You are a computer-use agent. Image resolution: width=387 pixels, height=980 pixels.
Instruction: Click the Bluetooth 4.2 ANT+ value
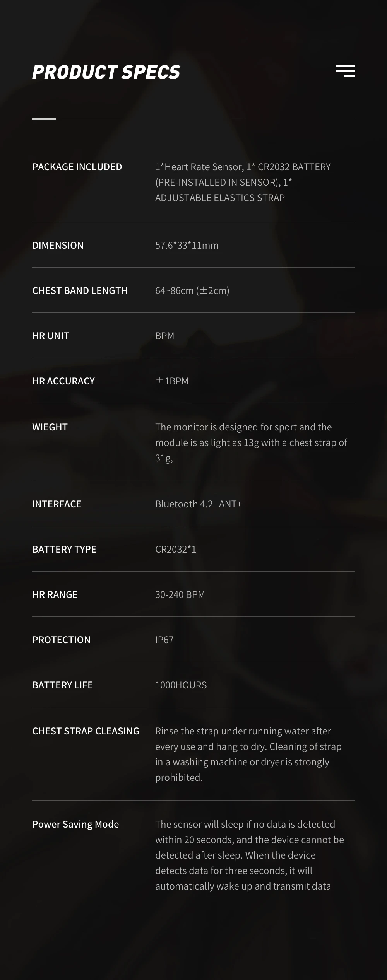(x=199, y=504)
